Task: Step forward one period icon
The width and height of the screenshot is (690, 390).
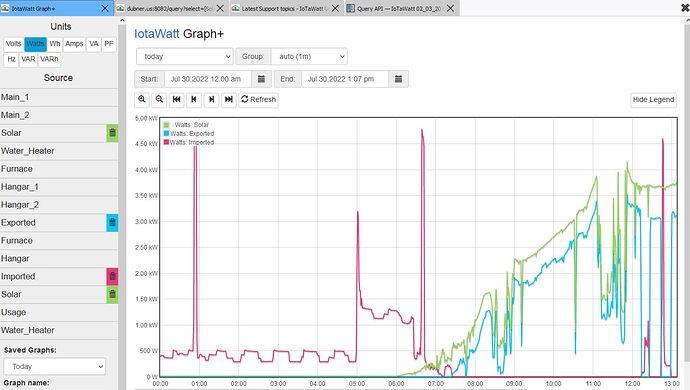Action: [x=211, y=99]
